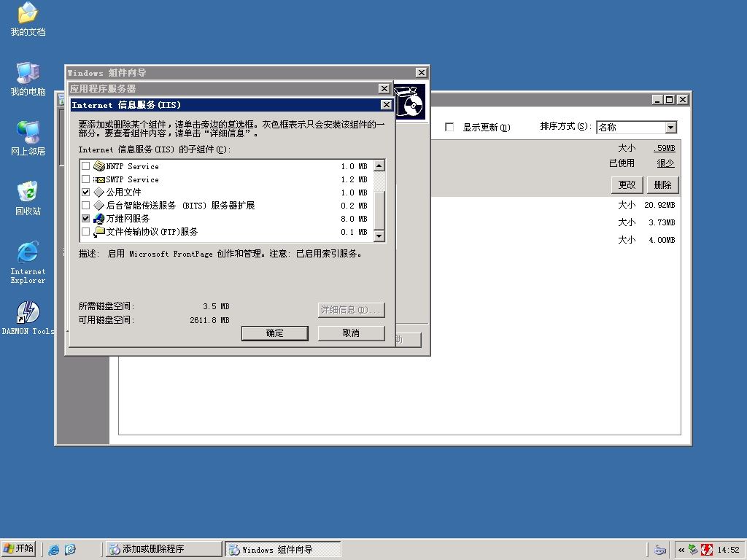
Task: Click the wizard CD box graphic icon
Action: click(410, 102)
